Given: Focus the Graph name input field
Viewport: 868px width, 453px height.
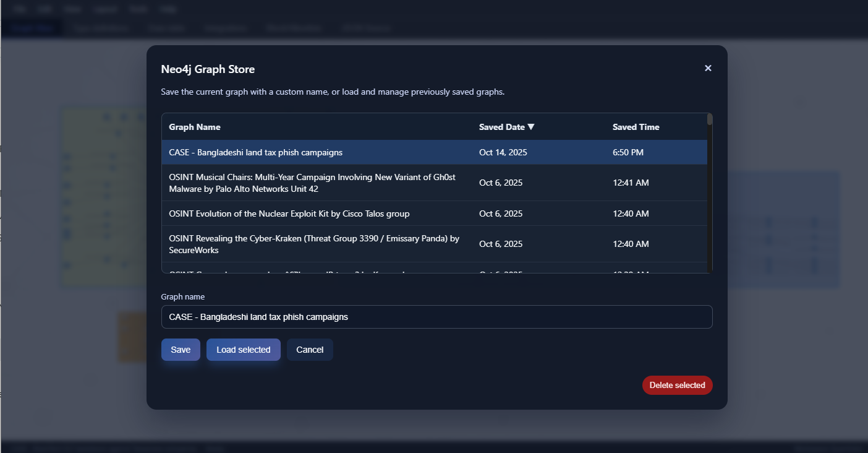Looking at the screenshot, I should pos(436,317).
